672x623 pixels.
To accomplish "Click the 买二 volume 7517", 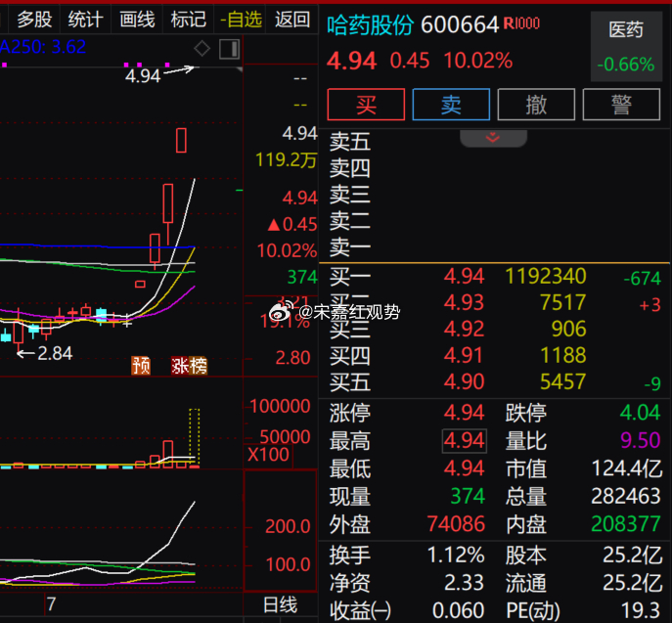I will coord(562,302).
